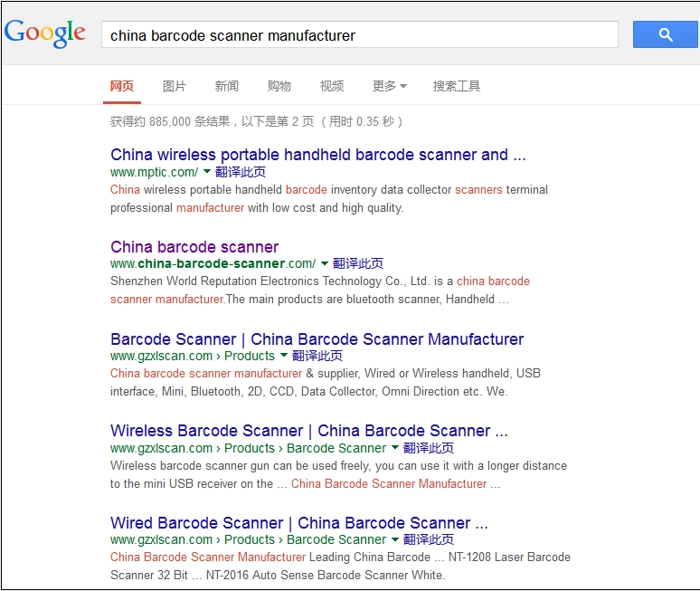
Task: Open 'Wireless Barcode Scanner | China Barcode Scanner' result
Action: (x=309, y=431)
